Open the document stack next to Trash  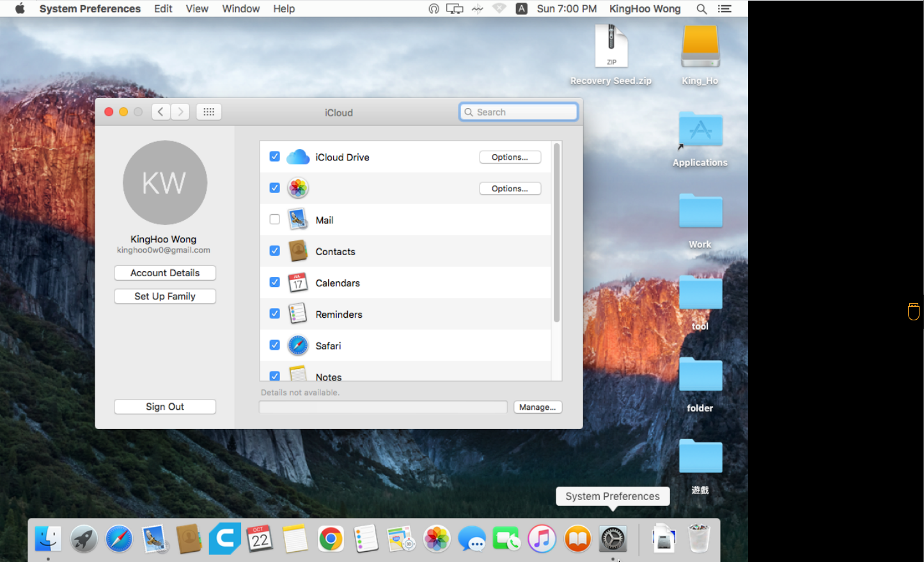click(x=664, y=538)
